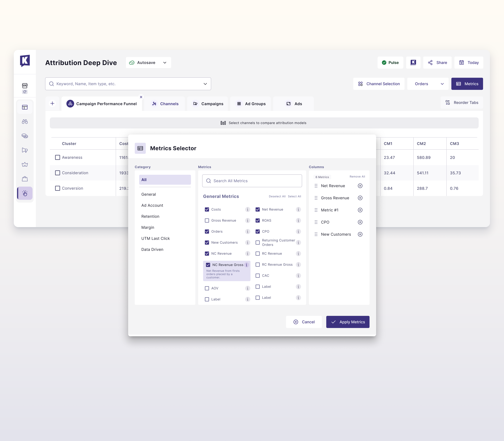
Task: Open the Autosave dropdown
Action: [x=165, y=63]
